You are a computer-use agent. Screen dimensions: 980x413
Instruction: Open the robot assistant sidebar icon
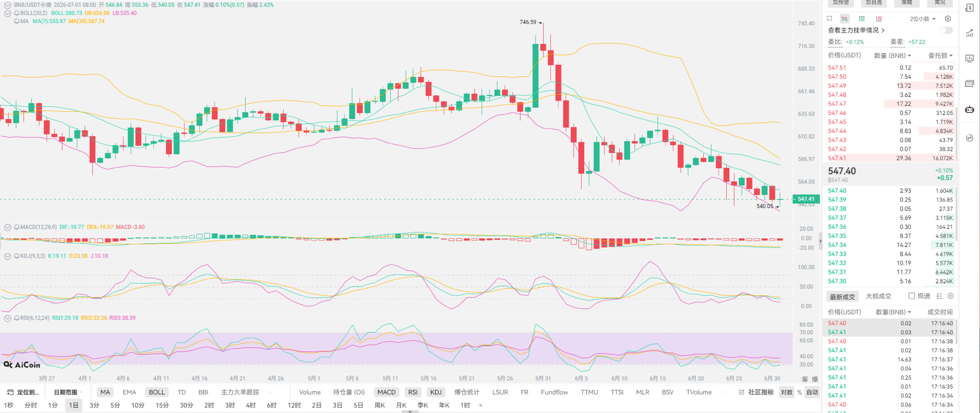(x=970, y=109)
